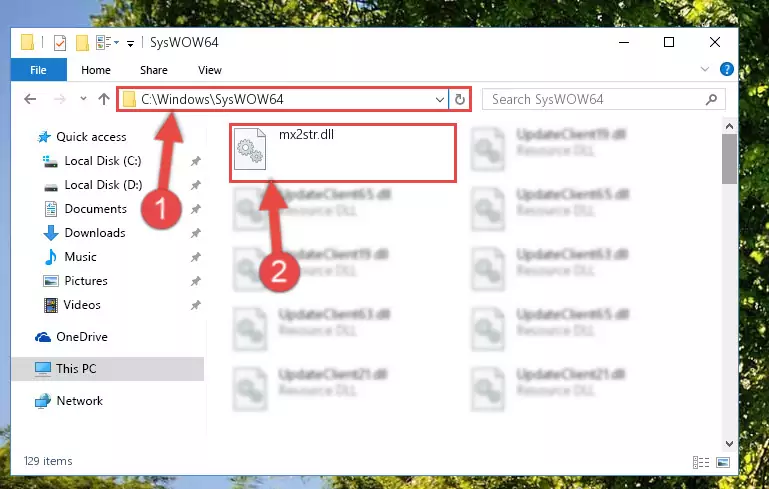
Task: Click the pin icon beside Local Disk (D:)
Action: point(196,185)
